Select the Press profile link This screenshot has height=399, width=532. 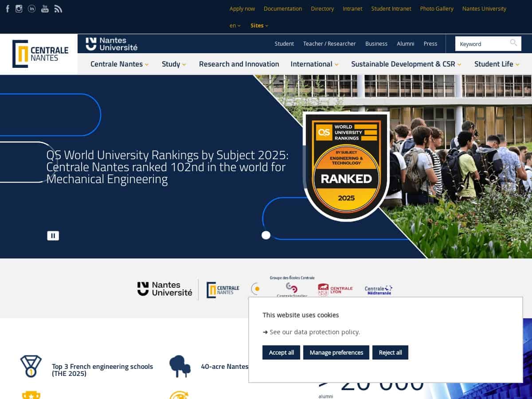(430, 43)
